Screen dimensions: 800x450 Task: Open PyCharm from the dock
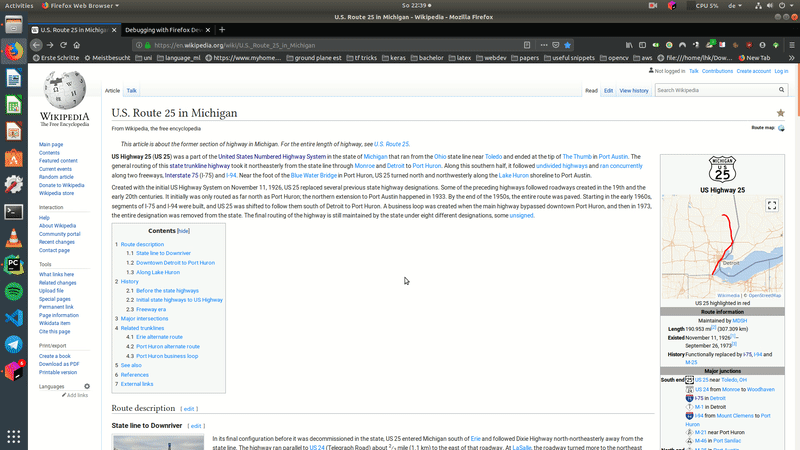[x=14, y=265]
